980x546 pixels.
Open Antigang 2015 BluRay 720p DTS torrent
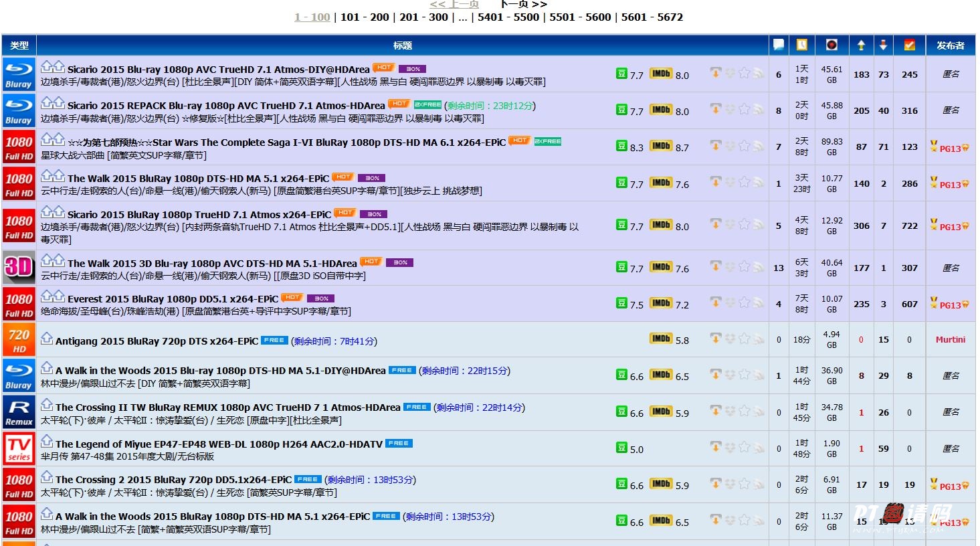click(157, 341)
